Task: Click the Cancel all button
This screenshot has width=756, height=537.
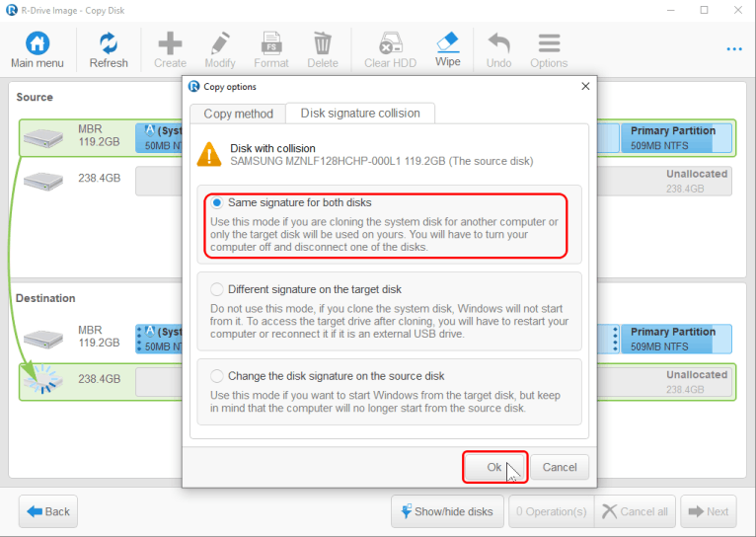Action: pyautogui.click(x=635, y=511)
